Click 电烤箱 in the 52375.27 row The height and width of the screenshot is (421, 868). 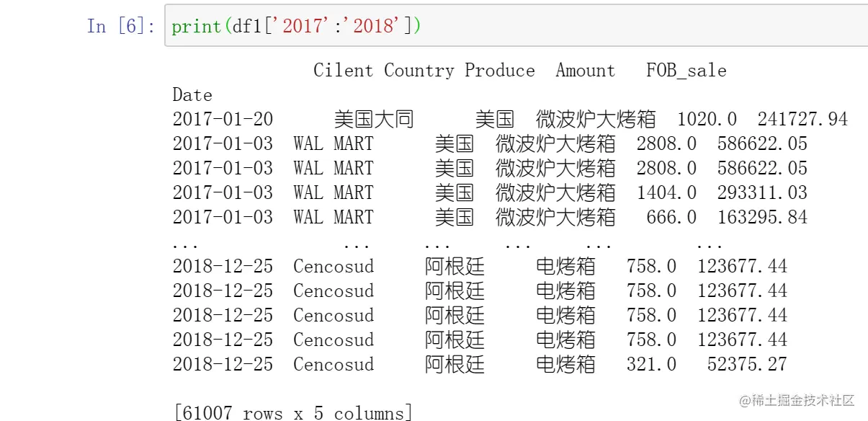click(x=565, y=365)
